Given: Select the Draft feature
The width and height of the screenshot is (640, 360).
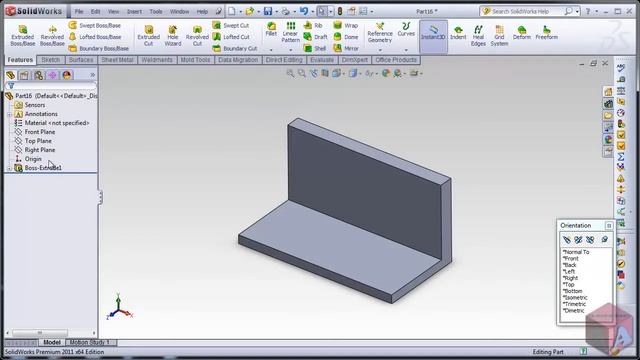Looking at the screenshot, I should (316, 37).
